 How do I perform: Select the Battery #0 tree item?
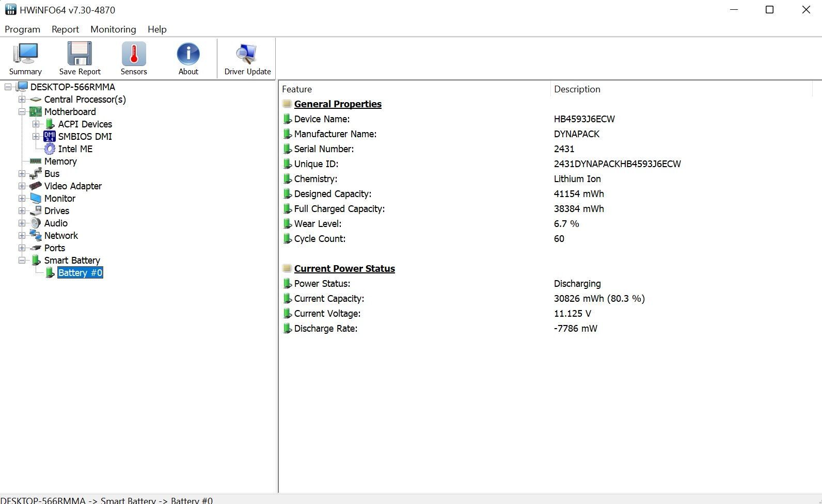pos(81,273)
